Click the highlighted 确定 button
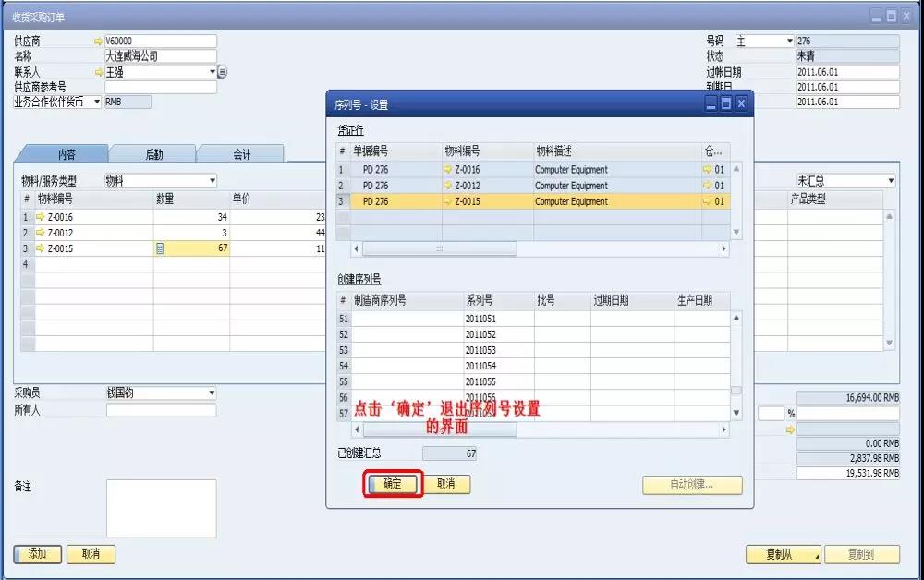 (x=390, y=484)
